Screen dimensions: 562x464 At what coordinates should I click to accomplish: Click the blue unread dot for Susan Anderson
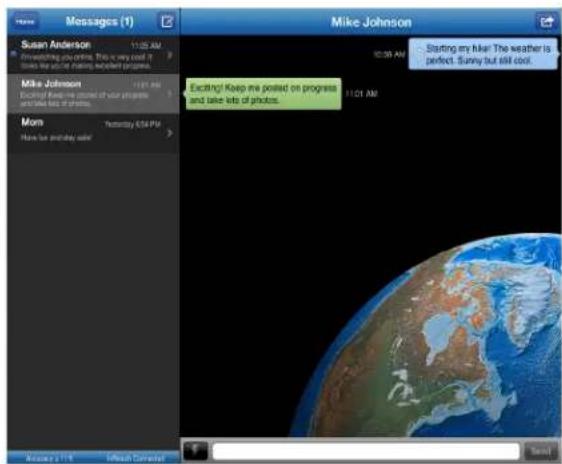click(x=14, y=54)
